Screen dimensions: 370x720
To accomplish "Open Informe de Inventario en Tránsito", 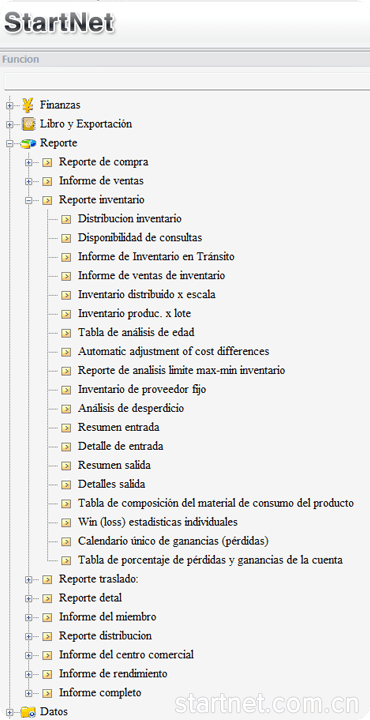I will click(156, 257).
